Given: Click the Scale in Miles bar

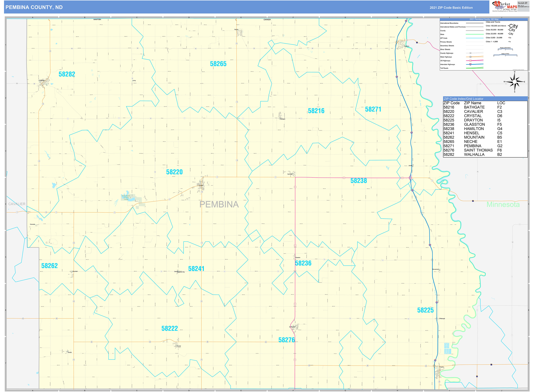Looking at the screenshot, I should pyautogui.click(x=505, y=55).
